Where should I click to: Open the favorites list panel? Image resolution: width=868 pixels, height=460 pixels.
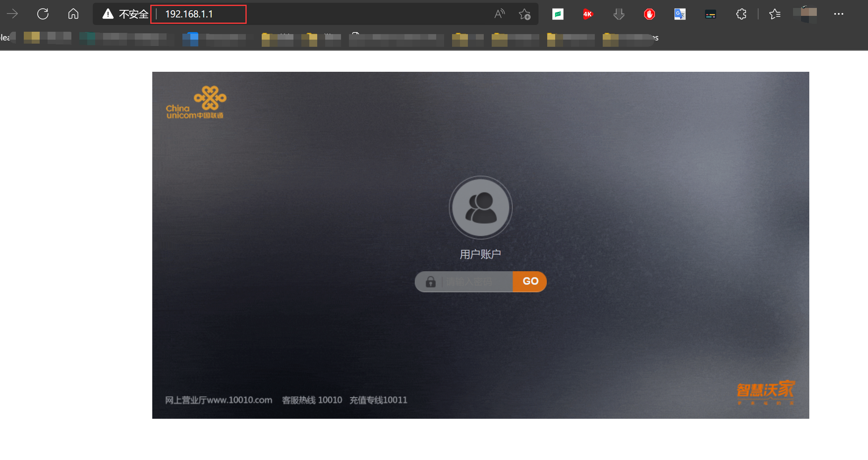(x=774, y=14)
